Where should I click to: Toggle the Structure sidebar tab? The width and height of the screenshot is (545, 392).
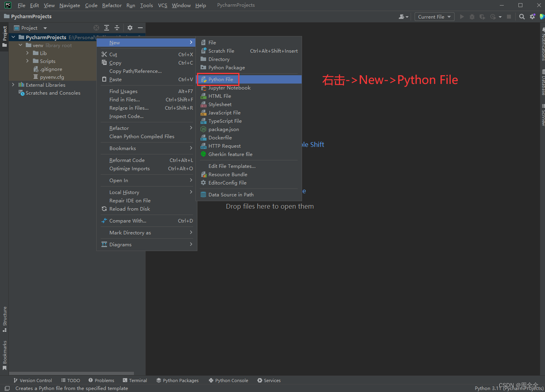coord(4,319)
